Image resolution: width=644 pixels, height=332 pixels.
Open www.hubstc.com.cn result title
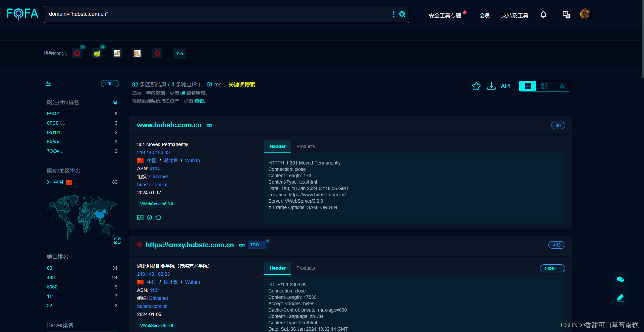click(169, 125)
